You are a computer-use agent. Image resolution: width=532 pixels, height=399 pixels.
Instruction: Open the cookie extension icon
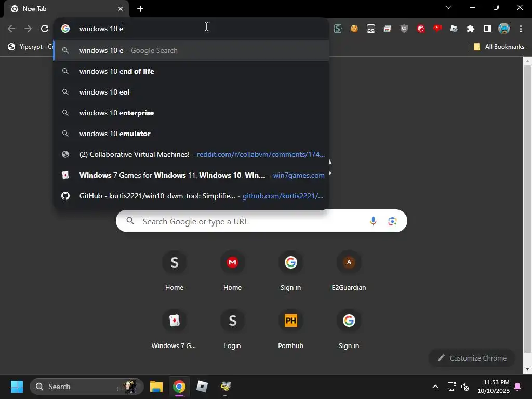(354, 29)
